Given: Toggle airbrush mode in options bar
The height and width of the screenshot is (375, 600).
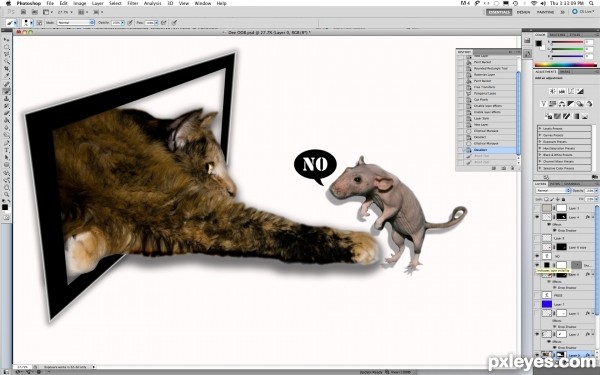Looking at the screenshot, I should [x=163, y=23].
